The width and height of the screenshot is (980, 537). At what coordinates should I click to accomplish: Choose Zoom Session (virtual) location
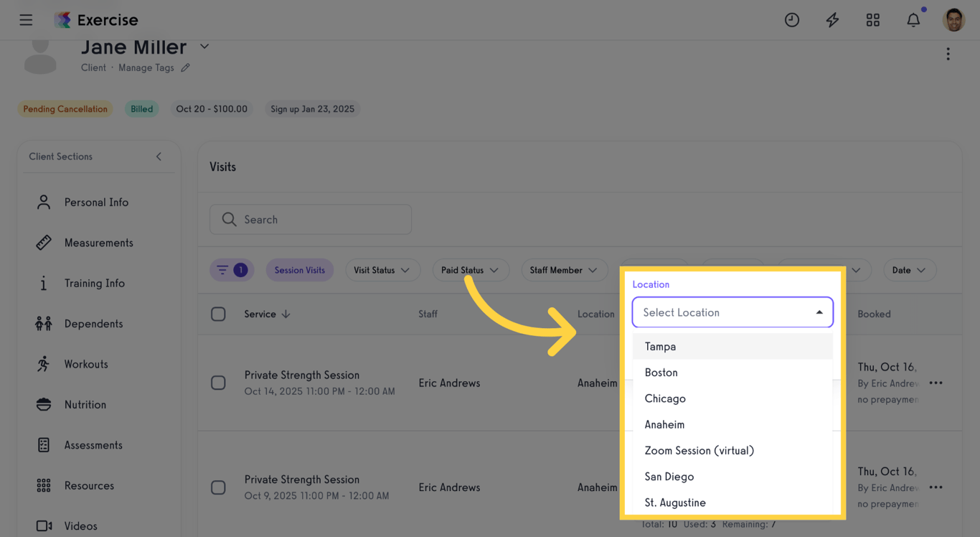click(732, 451)
